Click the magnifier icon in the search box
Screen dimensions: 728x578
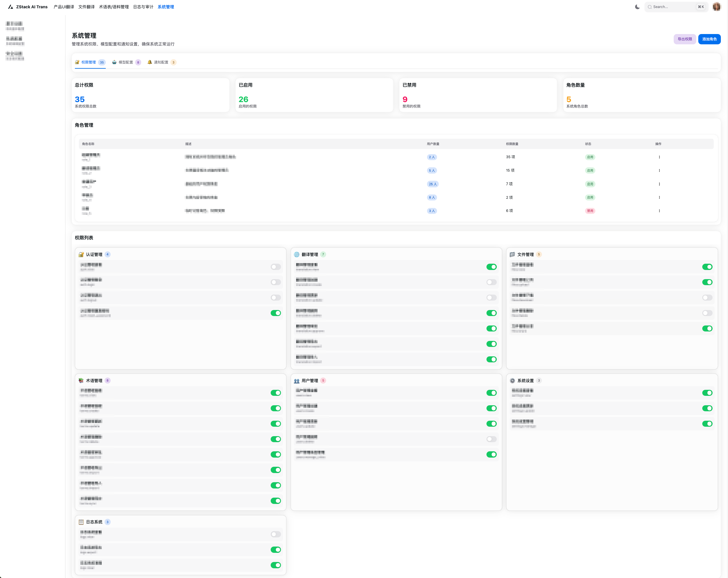pos(650,7)
